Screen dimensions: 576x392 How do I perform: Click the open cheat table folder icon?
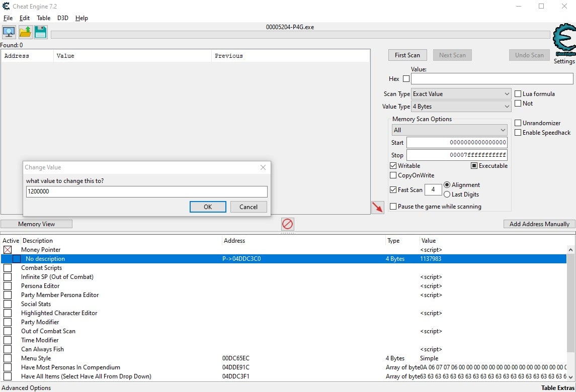[x=25, y=32]
